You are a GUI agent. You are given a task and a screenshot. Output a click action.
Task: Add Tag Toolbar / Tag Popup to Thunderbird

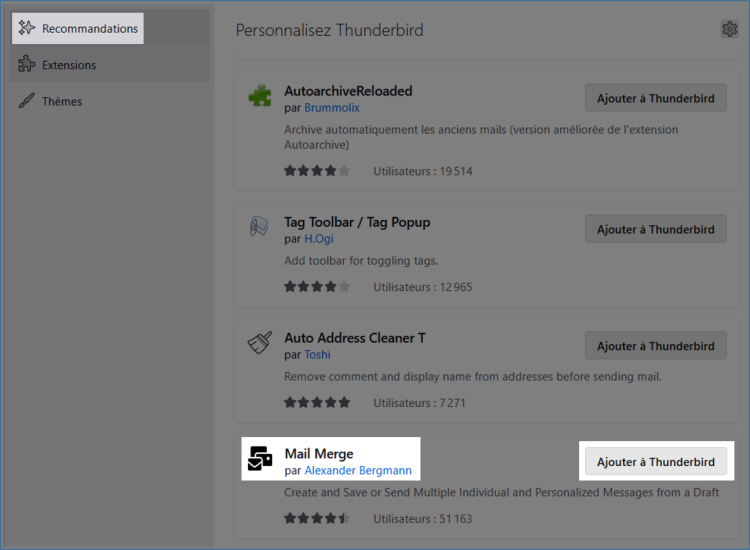[x=655, y=230]
